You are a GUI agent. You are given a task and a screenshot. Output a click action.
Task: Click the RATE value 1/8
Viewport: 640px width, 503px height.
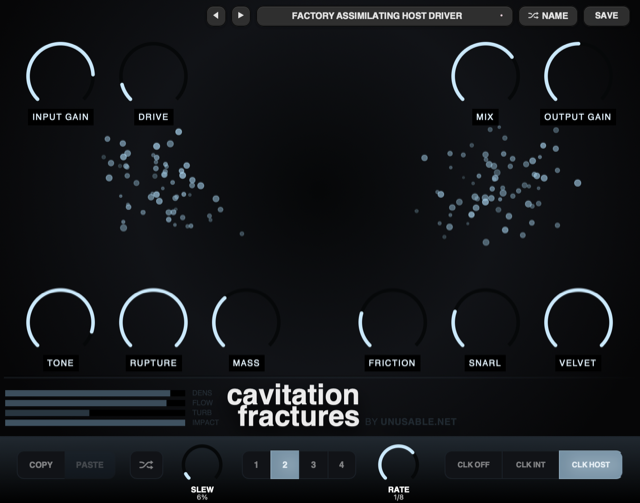[x=398, y=497]
